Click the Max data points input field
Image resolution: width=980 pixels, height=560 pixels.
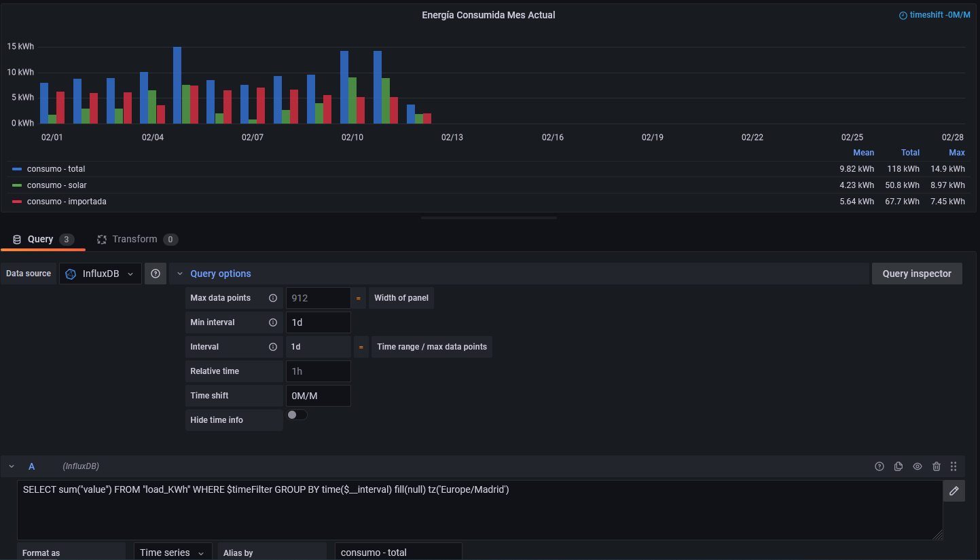pyautogui.click(x=318, y=298)
